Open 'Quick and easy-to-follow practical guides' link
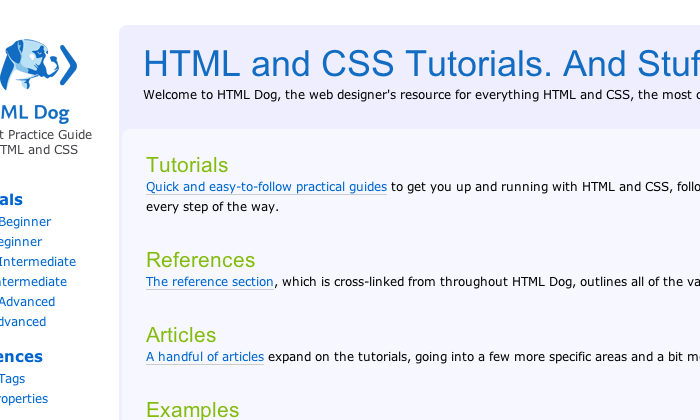Screen dimensions: 700x420 coord(267,187)
